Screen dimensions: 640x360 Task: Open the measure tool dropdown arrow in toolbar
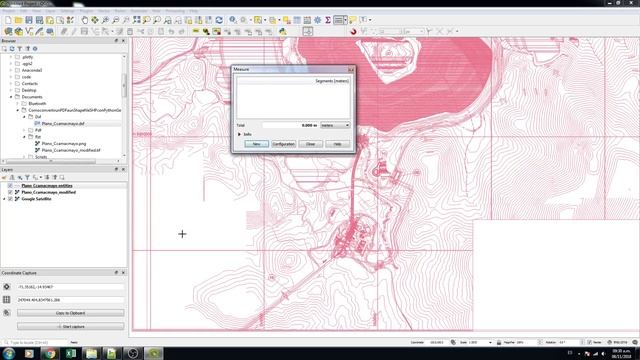[x=345, y=20]
